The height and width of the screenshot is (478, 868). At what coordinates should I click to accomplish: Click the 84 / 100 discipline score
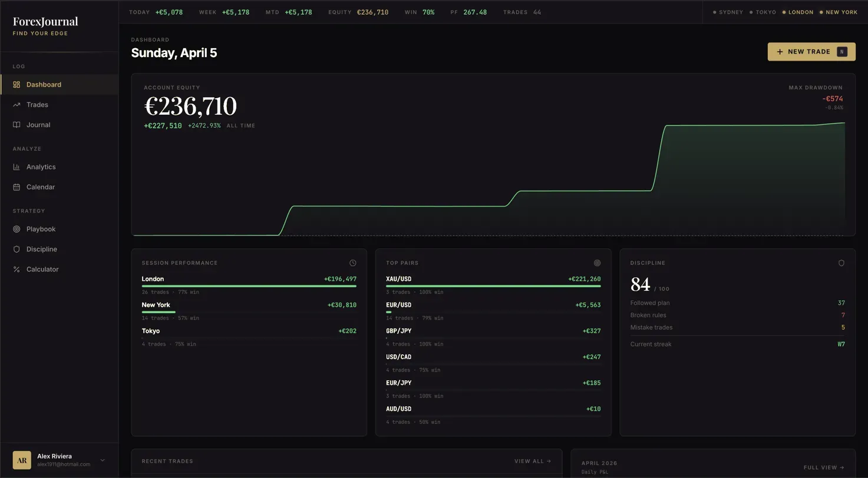coord(650,285)
